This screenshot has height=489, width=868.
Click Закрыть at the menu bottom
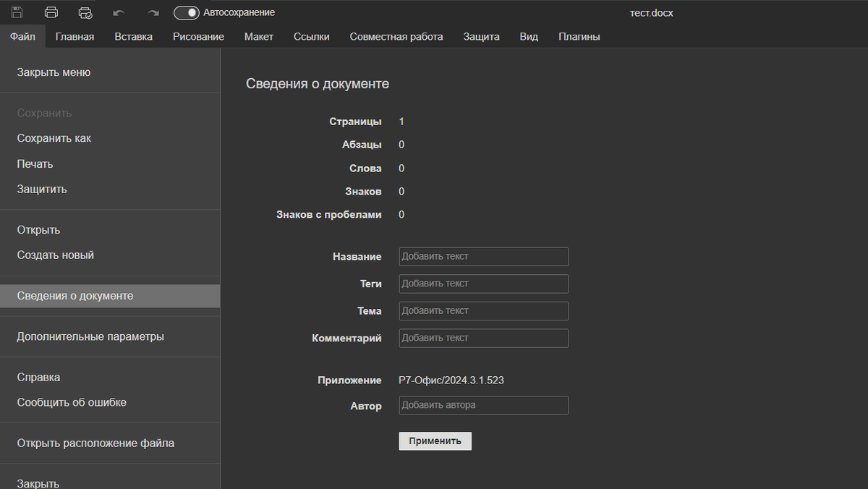[x=110, y=481]
